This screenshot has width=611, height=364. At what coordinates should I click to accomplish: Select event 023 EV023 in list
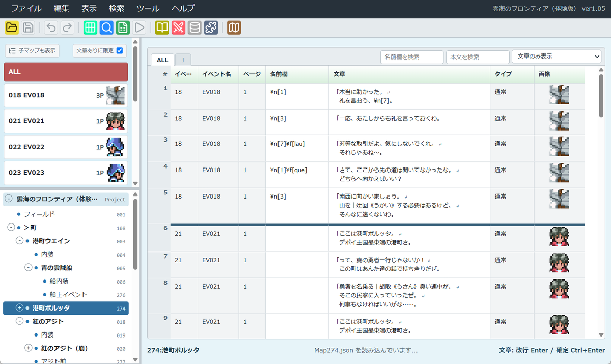coord(66,172)
